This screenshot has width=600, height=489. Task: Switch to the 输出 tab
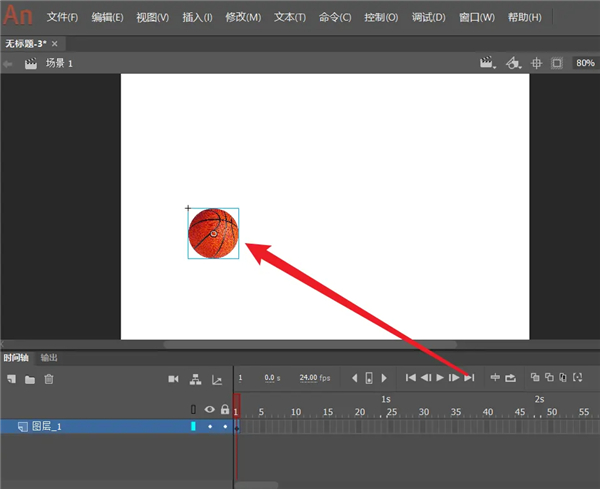coord(49,358)
